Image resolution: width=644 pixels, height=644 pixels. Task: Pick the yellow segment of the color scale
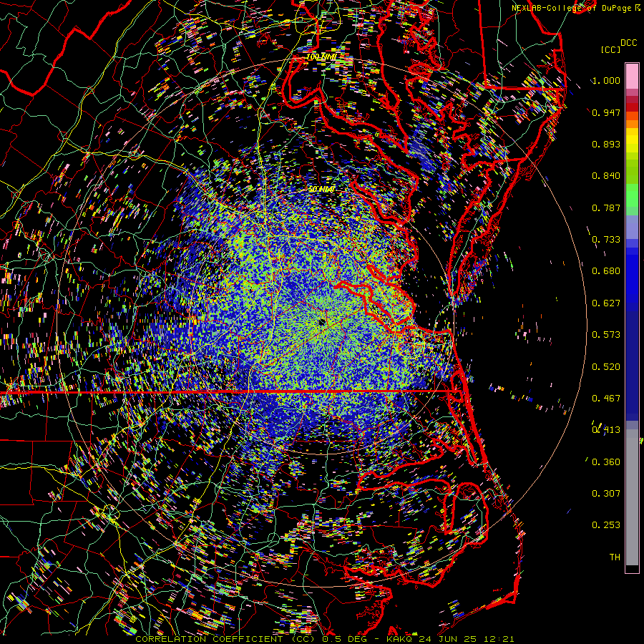coord(632,140)
